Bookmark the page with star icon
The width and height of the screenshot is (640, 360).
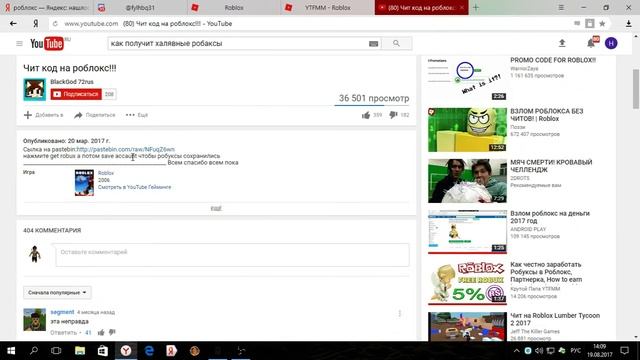602,24
